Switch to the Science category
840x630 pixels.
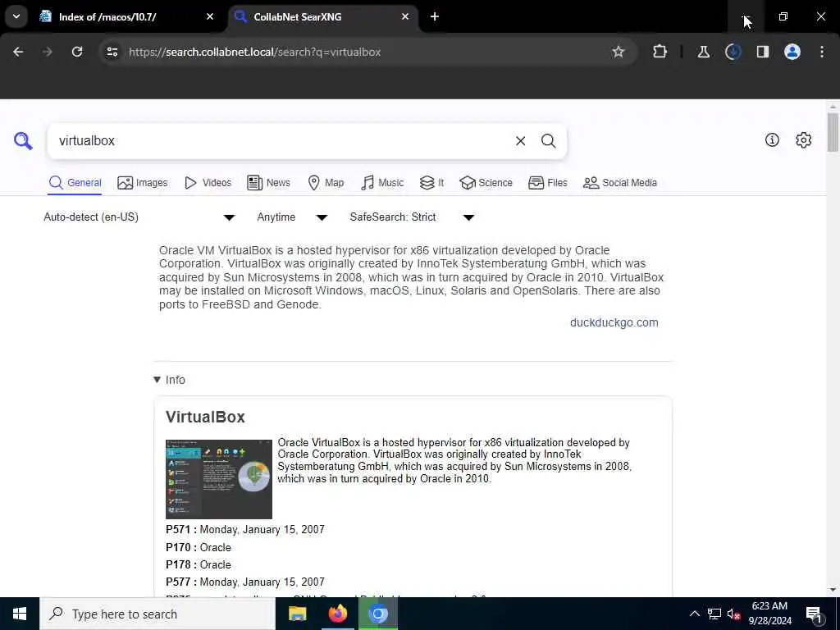point(486,183)
